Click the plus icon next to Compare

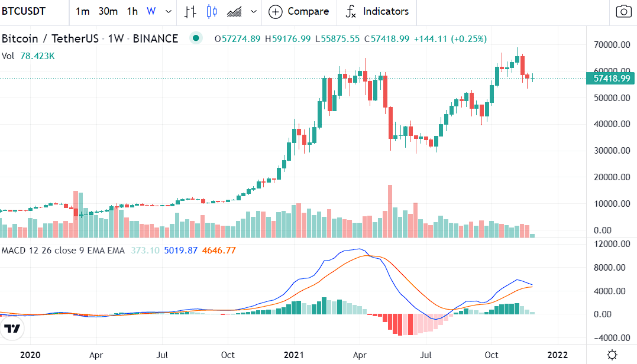pyautogui.click(x=276, y=11)
